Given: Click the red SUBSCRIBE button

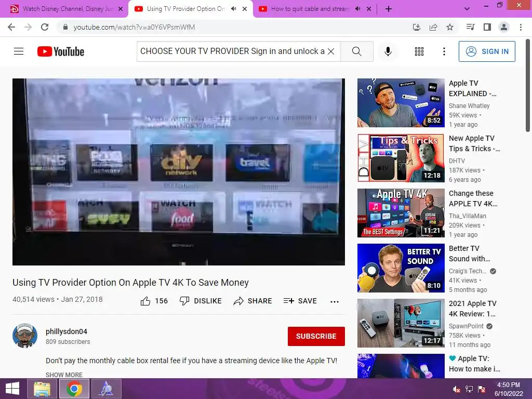Looking at the screenshot, I should (316, 336).
